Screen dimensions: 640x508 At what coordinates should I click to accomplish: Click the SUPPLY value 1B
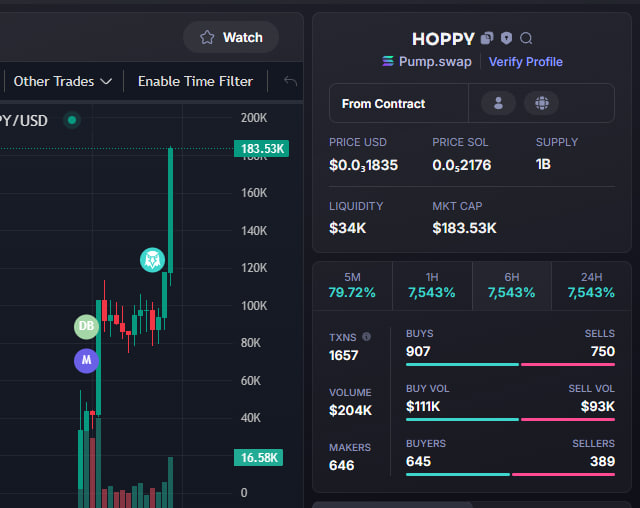point(543,164)
